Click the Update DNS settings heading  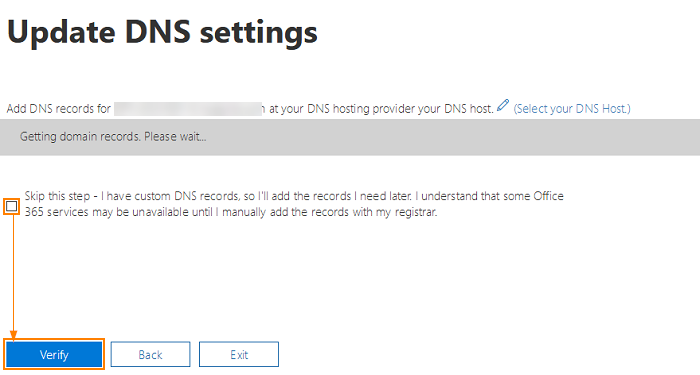pyautogui.click(x=162, y=33)
